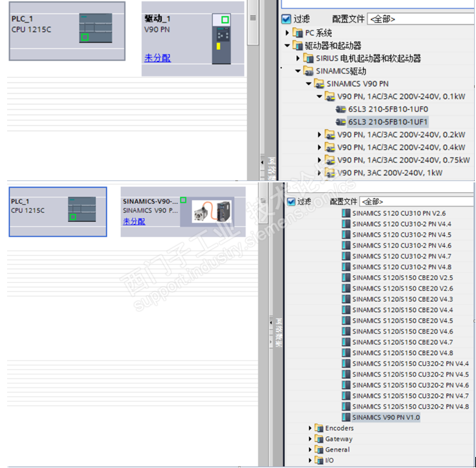Expand the Gateway node arrow
Screen dimensions: 476x468
310,439
